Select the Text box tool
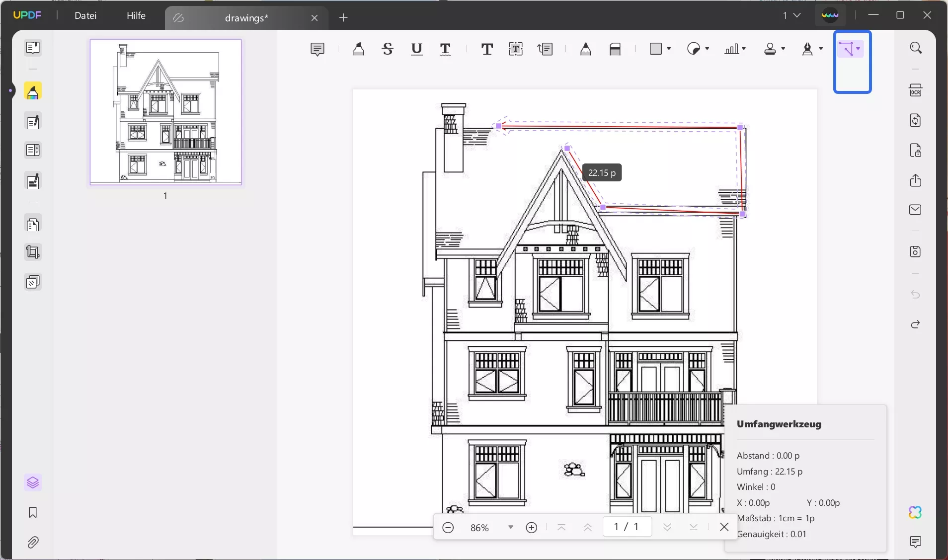948x560 pixels. tap(516, 49)
